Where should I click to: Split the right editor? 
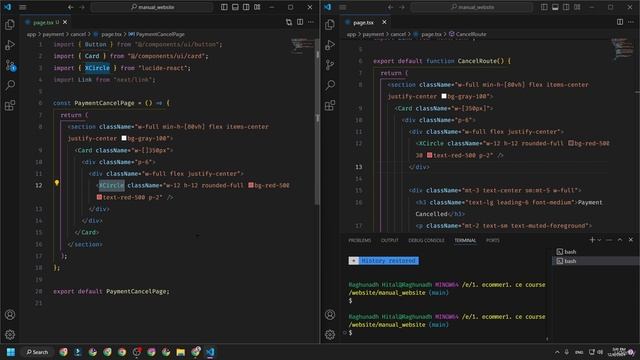point(620,22)
